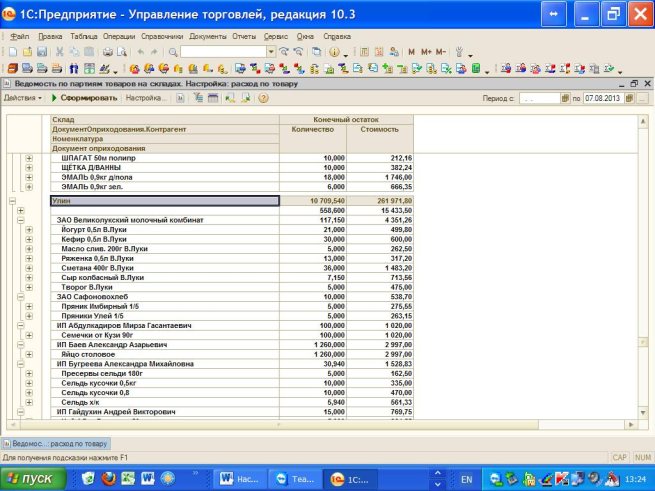The height and width of the screenshot is (491, 655).
Task: Click the Сформировать button
Action: tap(84, 98)
